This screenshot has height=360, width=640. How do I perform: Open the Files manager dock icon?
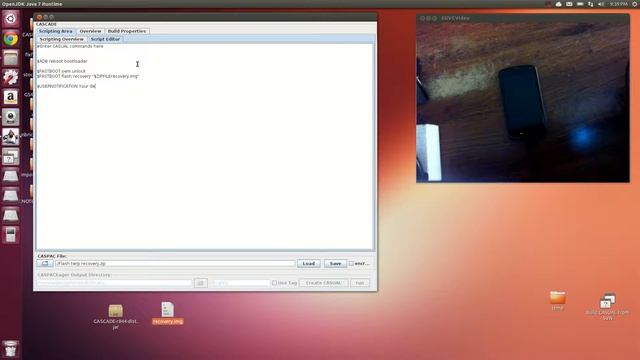(x=11, y=58)
